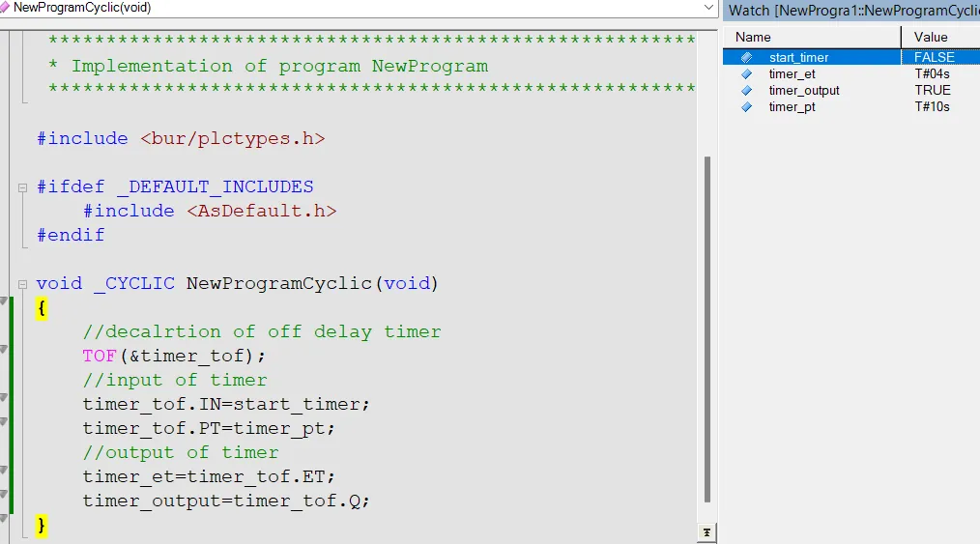Click the diamond icon beside timer_et
This screenshot has width=980, height=544.
746,73
